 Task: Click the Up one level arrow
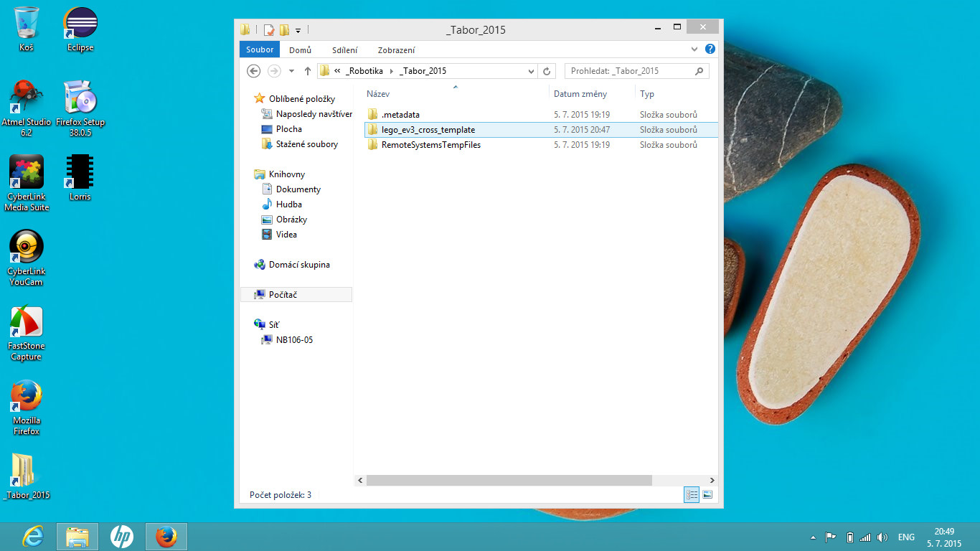[x=308, y=71]
